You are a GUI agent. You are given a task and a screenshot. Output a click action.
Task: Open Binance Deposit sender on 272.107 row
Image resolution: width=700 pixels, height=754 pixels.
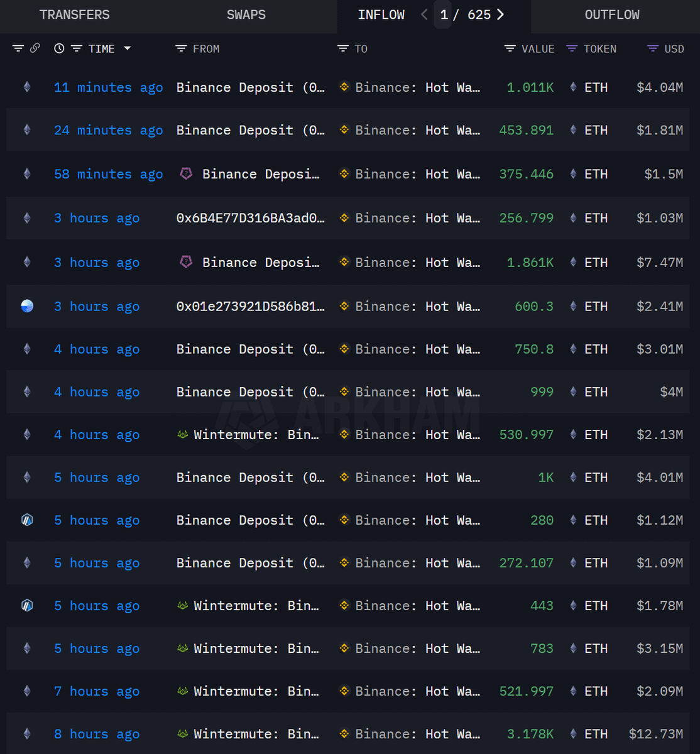click(251, 563)
